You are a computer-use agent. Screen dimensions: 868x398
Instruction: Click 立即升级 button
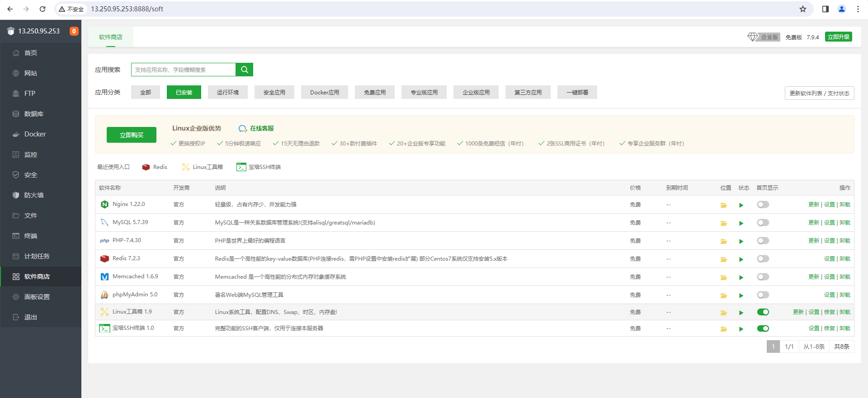click(x=839, y=37)
